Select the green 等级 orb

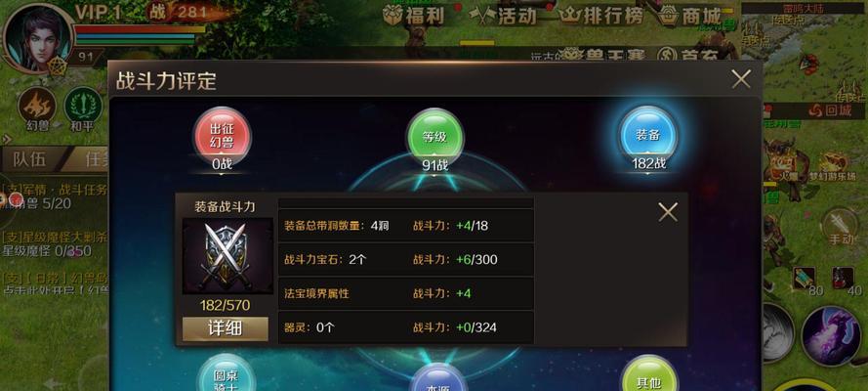(x=435, y=137)
